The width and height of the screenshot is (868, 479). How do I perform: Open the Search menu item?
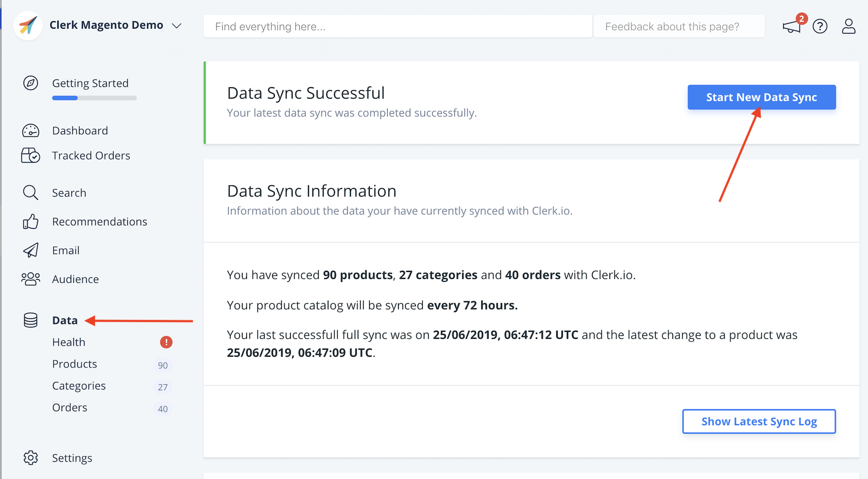(69, 193)
